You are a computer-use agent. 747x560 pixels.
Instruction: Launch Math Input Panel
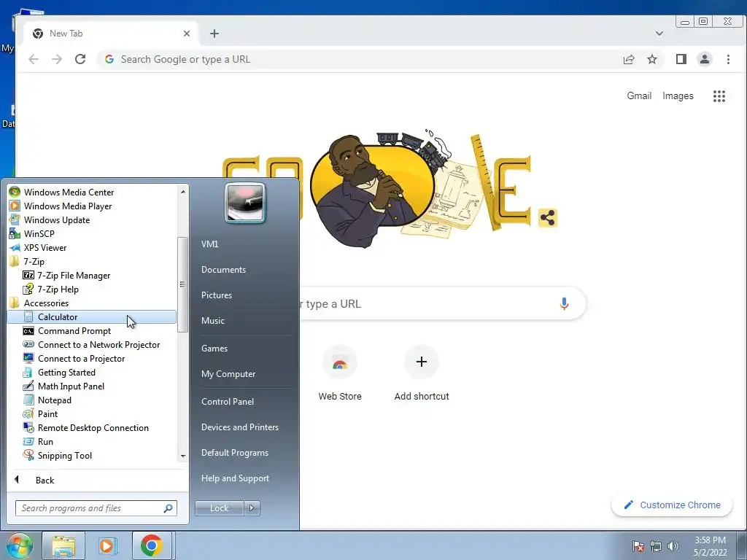click(91, 386)
